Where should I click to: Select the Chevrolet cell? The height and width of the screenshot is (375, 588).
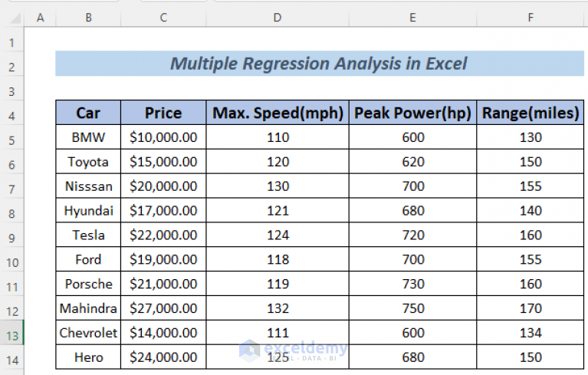click(88, 333)
